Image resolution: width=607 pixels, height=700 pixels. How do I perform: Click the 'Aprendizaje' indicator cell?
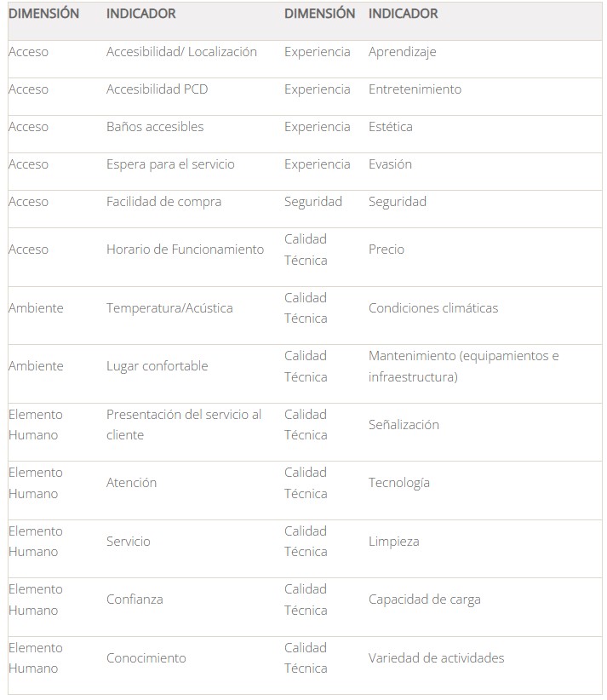402,52
